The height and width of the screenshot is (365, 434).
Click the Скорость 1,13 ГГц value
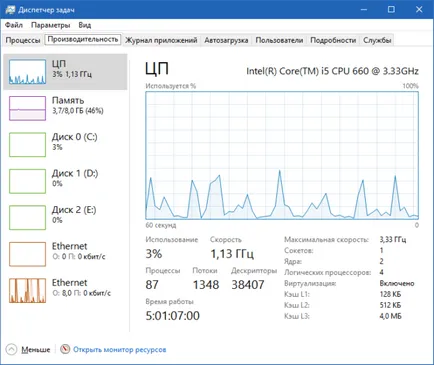point(232,254)
